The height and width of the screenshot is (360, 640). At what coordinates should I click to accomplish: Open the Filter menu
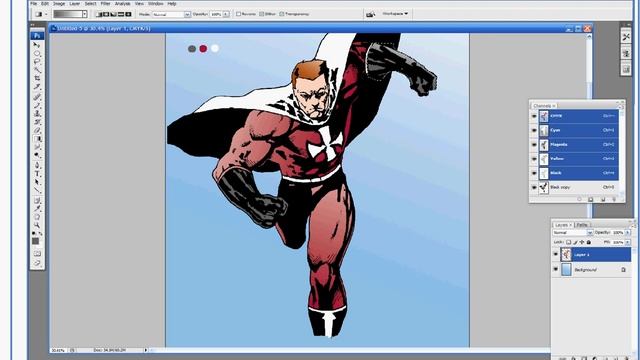coord(105,4)
